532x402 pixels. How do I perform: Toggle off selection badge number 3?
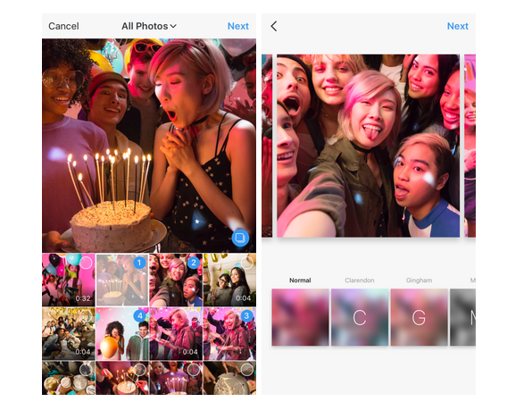pyautogui.click(x=246, y=315)
